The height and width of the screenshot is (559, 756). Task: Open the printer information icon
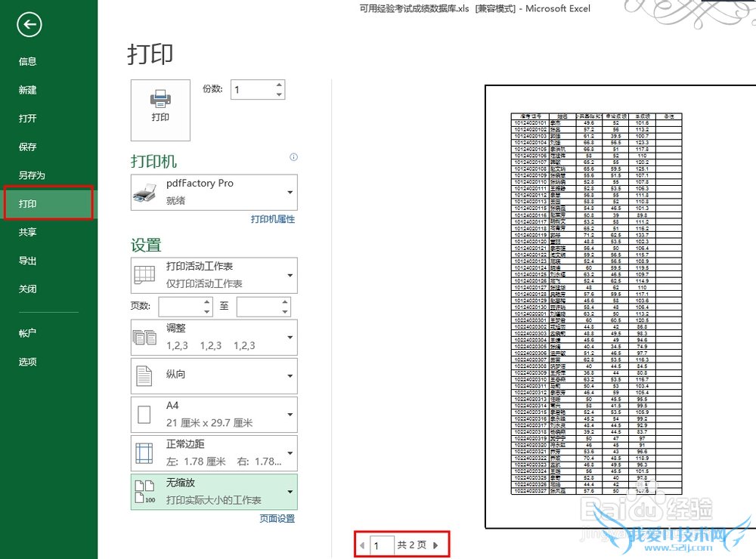[293, 157]
